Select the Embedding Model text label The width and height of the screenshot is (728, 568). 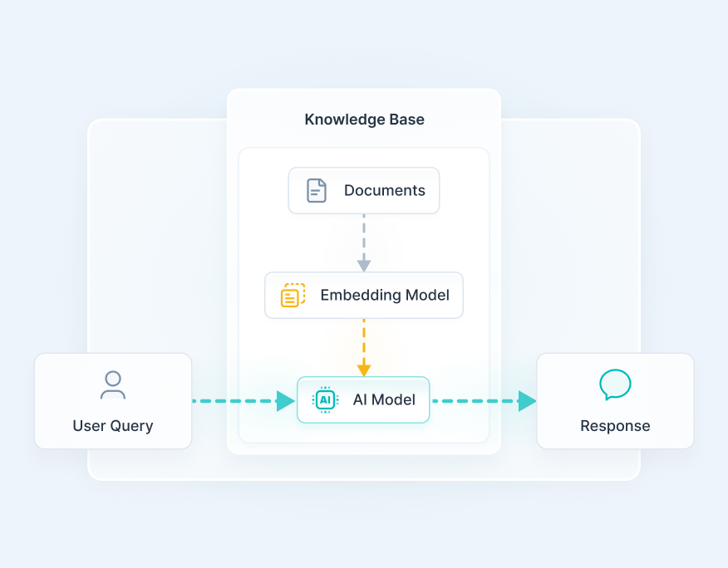point(385,295)
